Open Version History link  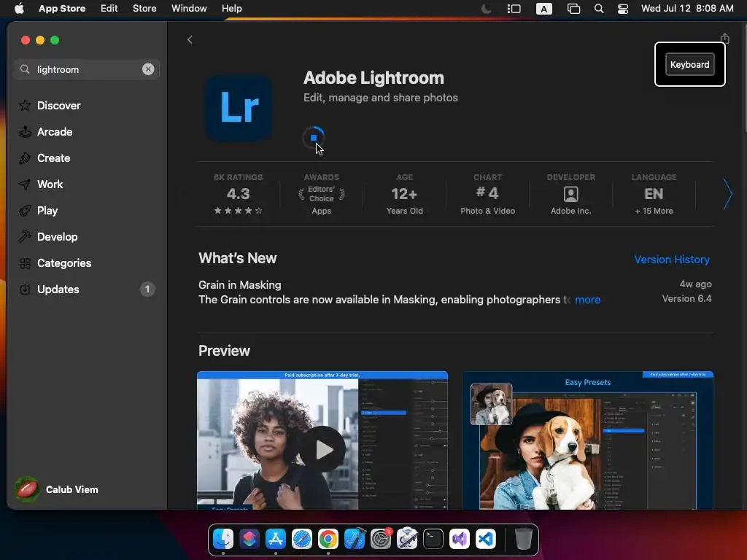coord(672,260)
